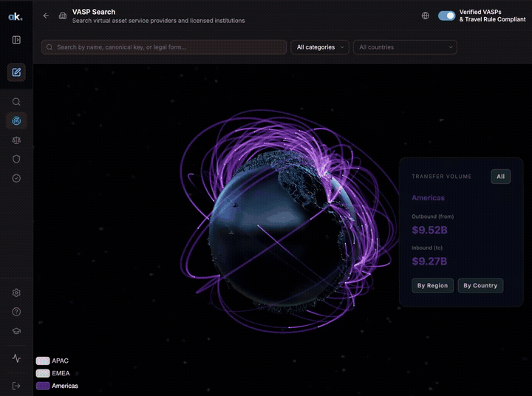Click the Americas purple legend swatch
Screen dimensions: 532x396
(x=43, y=386)
